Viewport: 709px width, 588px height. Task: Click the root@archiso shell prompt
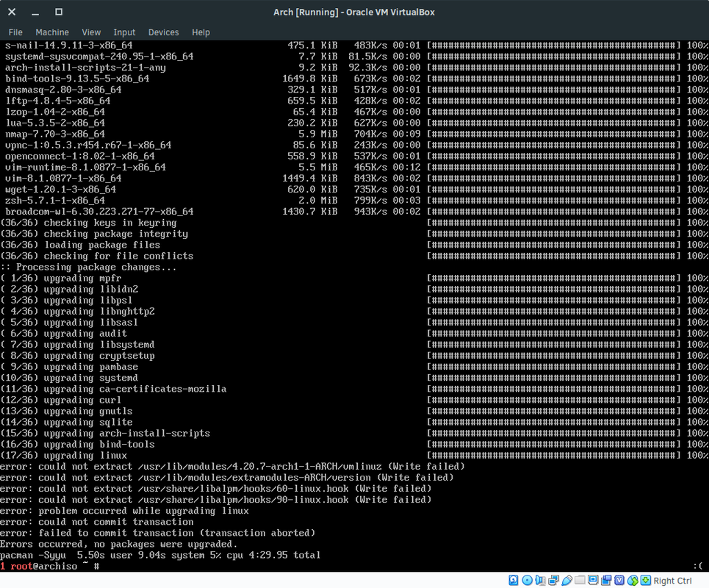pyautogui.click(x=50, y=566)
